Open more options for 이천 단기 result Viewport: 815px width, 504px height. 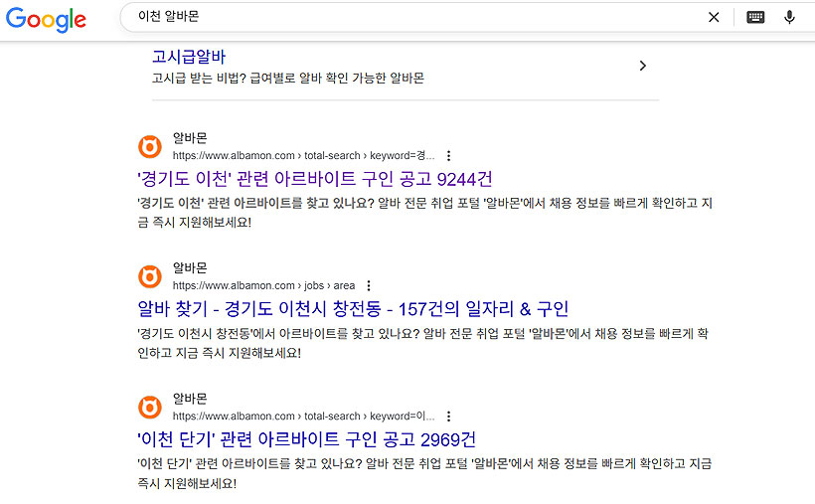pyautogui.click(x=448, y=417)
